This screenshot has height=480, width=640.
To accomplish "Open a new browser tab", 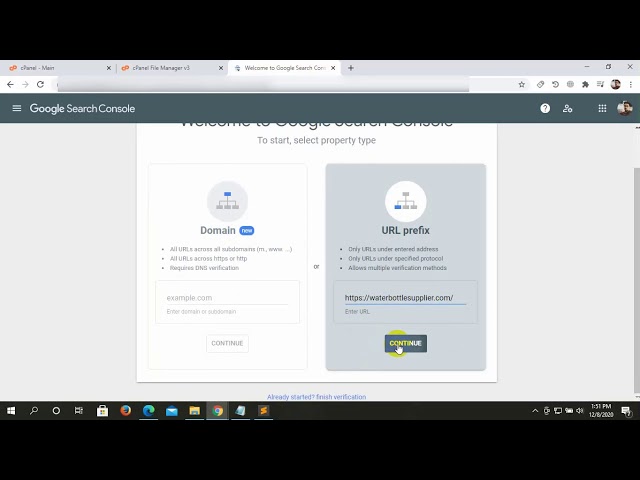I will point(351,68).
